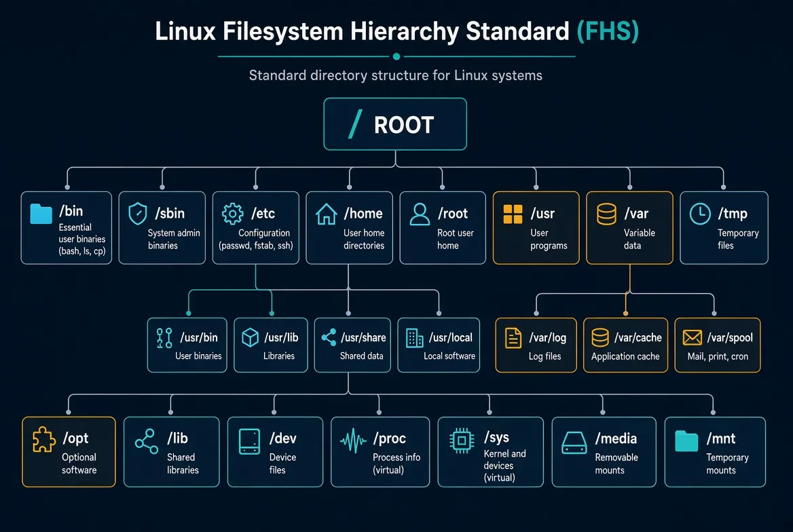This screenshot has height=532, width=793.
Task: Select the "Log files" text
Action: tap(545, 356)
